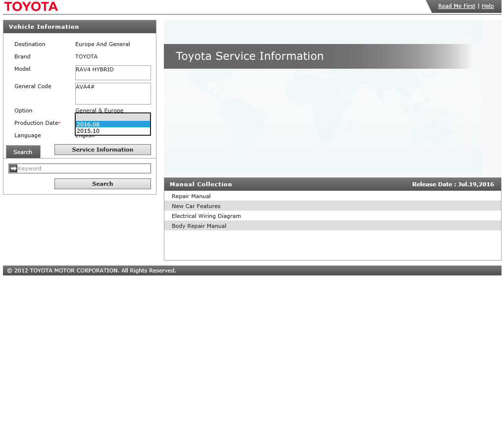Click the General & Europe option text
This screenshot has height=430, width=504.
pyautogui.click(x=100, y=110)
